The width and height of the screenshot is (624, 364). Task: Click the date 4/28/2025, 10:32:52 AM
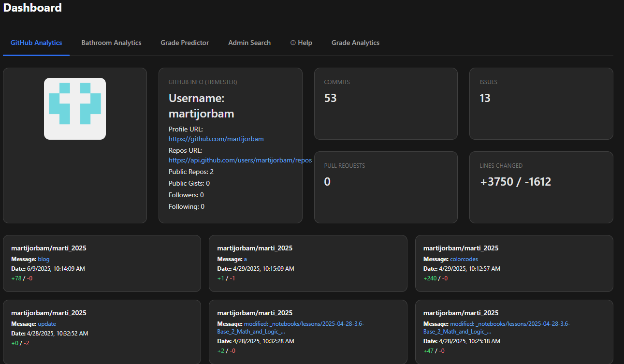(x=58, y=333)
